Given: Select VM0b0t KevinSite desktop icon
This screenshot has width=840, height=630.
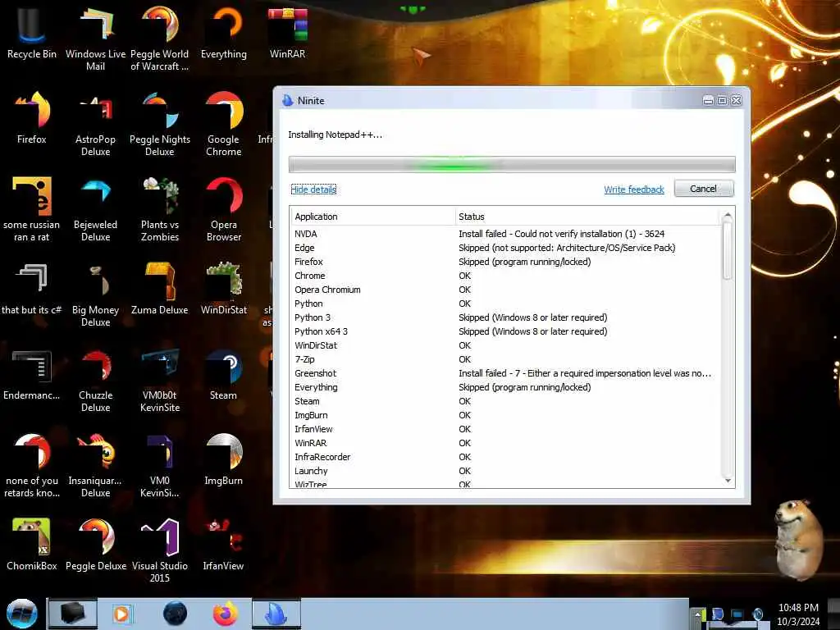Looking at the screenshot, I should 160,380.
